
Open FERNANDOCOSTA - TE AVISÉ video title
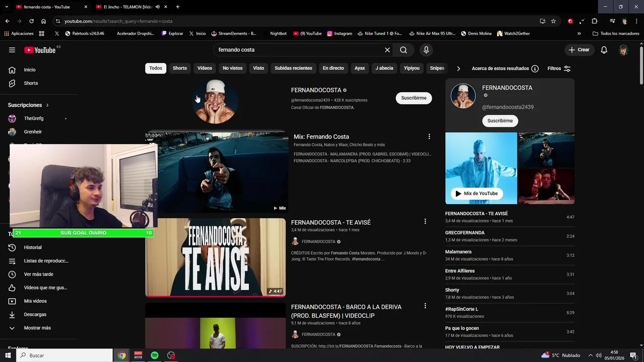coord(331,222)
